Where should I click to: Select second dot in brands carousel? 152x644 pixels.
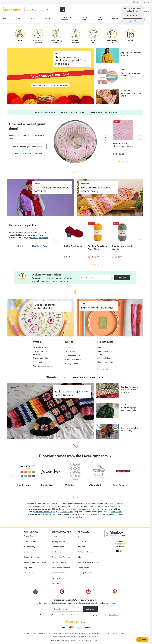(77, 497)
